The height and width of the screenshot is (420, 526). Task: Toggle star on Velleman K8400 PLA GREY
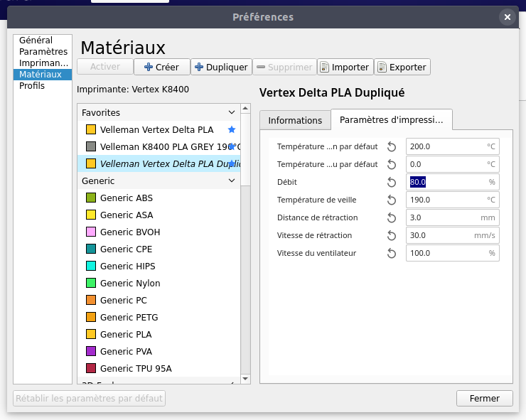click(x=232, y=146)
